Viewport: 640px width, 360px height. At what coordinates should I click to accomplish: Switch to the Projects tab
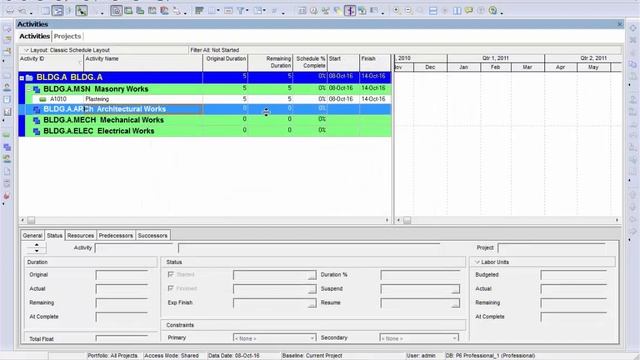[x=68, y=36]
